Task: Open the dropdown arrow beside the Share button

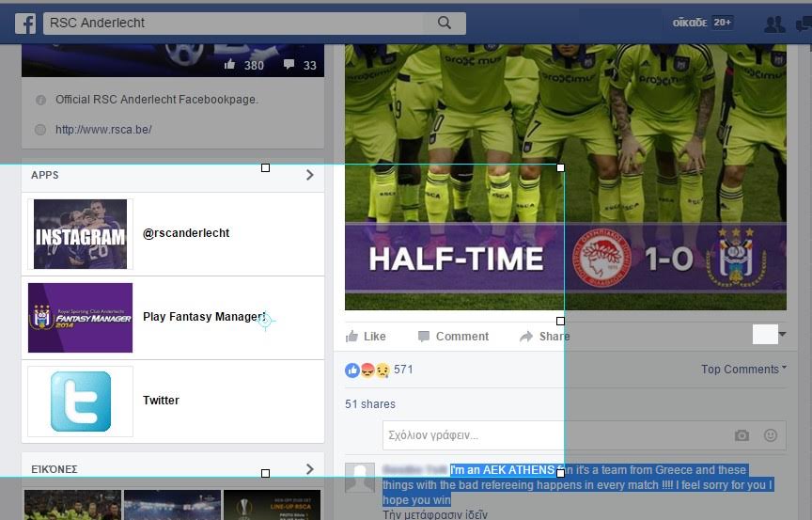Action: click(782, 335)
